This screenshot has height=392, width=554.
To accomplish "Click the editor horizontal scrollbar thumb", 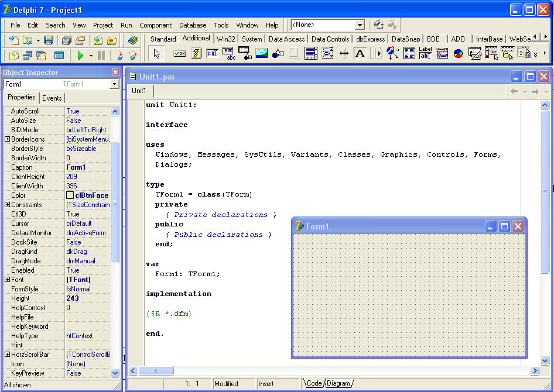I will pos(156,370).
